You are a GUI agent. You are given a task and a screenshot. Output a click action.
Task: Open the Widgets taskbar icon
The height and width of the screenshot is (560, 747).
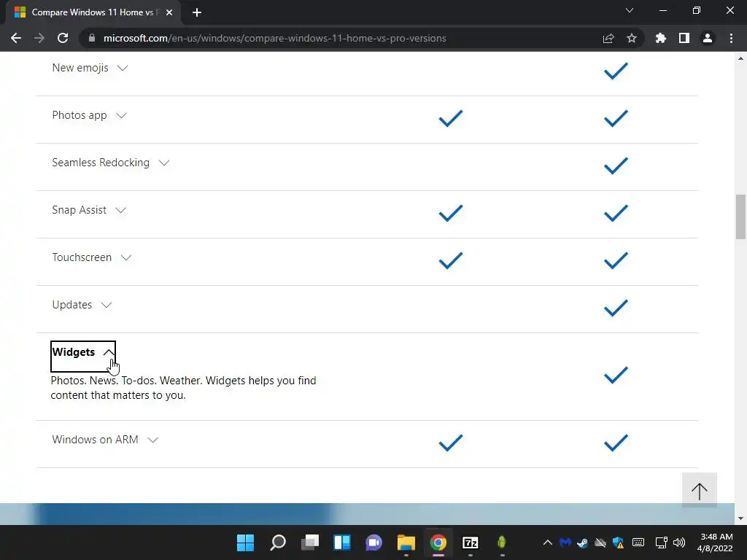click(x=342, y=542)
